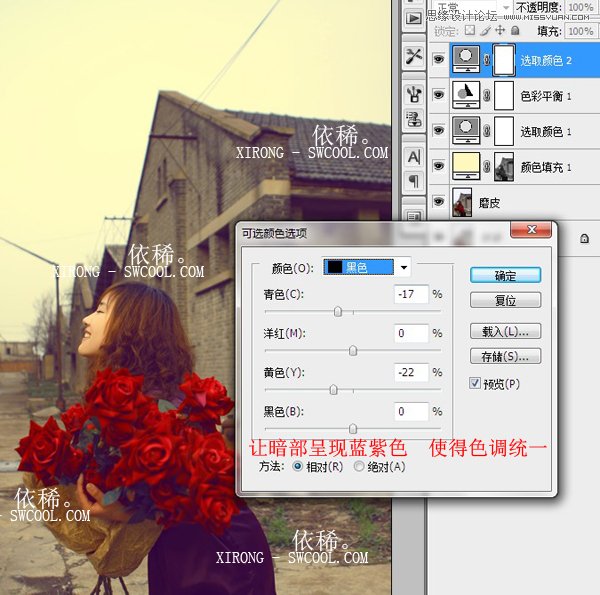Screen dimensions: 600x595
Task: Click the 黄色(Y) value field
Action: pos(411,372)
